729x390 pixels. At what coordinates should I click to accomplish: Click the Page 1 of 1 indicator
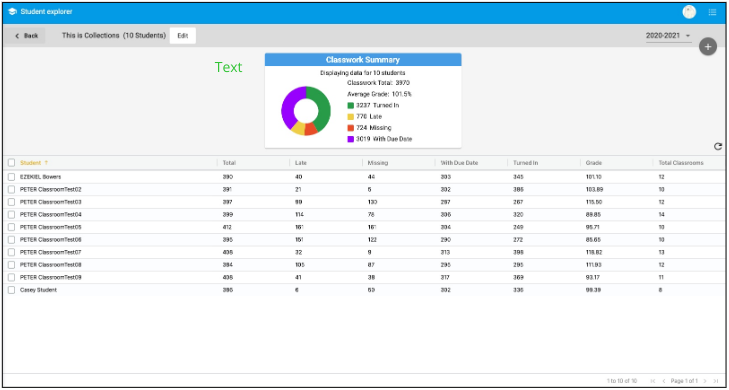tap(684, 381)
